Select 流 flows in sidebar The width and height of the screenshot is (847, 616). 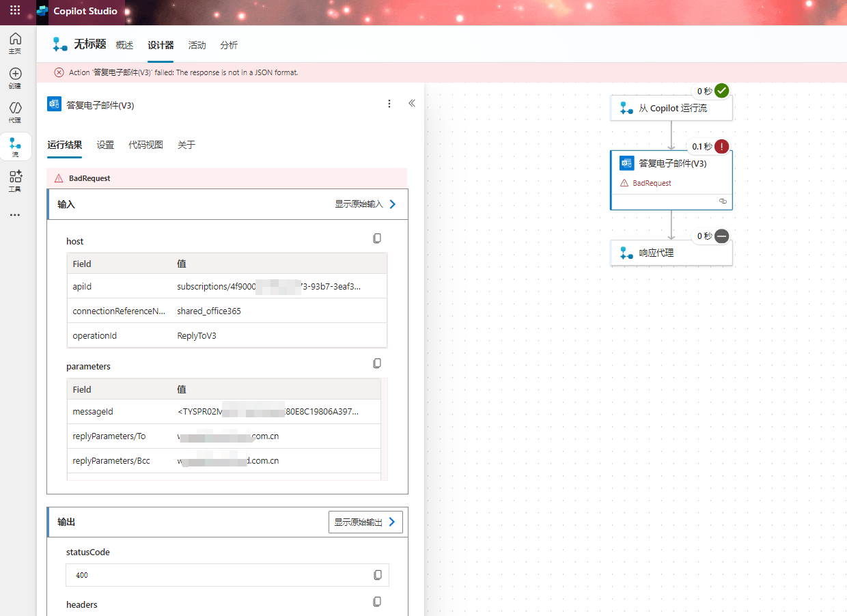tap(15, 147)
